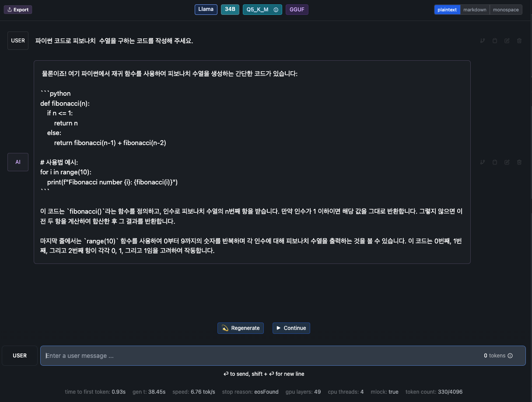
Task: Toggle the USER role button beside the input
Action: pos(20,356)
